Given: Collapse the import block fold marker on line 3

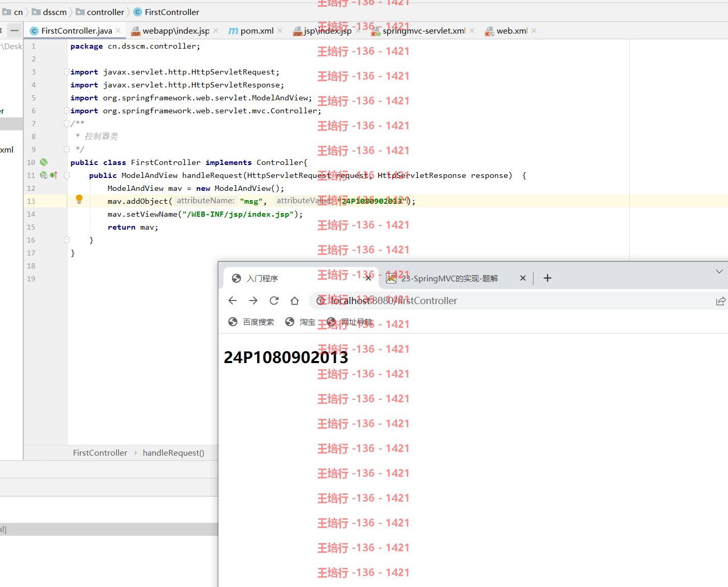Looking at the screenshot, I should pyautogui.click(x=67, y=72).
